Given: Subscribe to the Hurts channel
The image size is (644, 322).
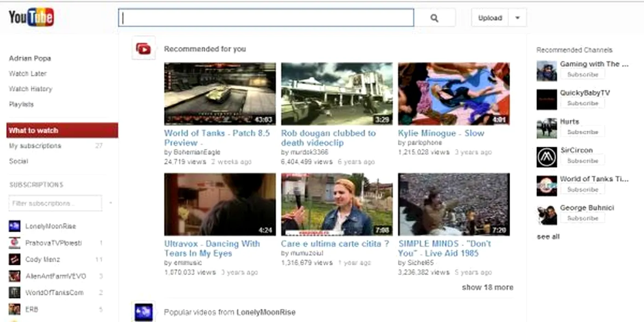Looking at the screenshot, I should [x=582, y=132].
